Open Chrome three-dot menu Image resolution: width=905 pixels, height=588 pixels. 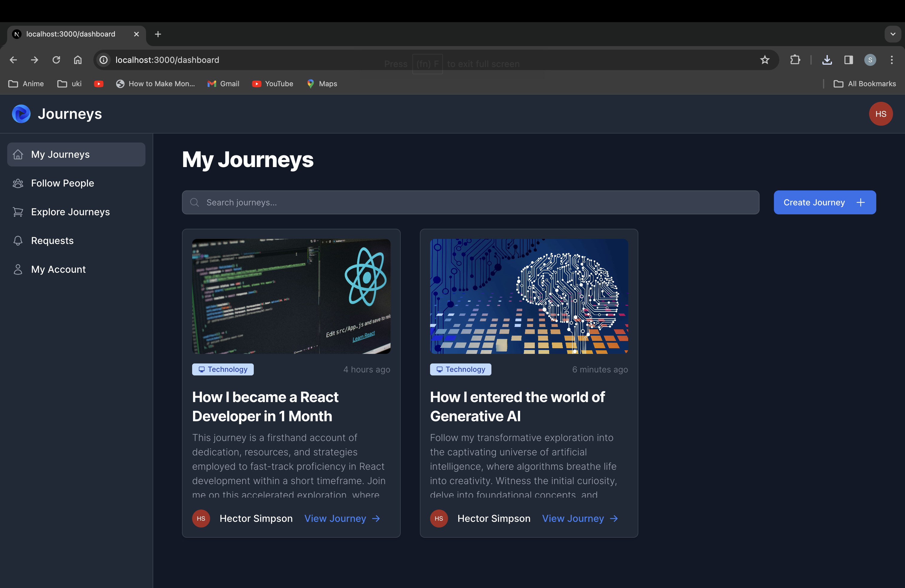(x=891, y=60)
